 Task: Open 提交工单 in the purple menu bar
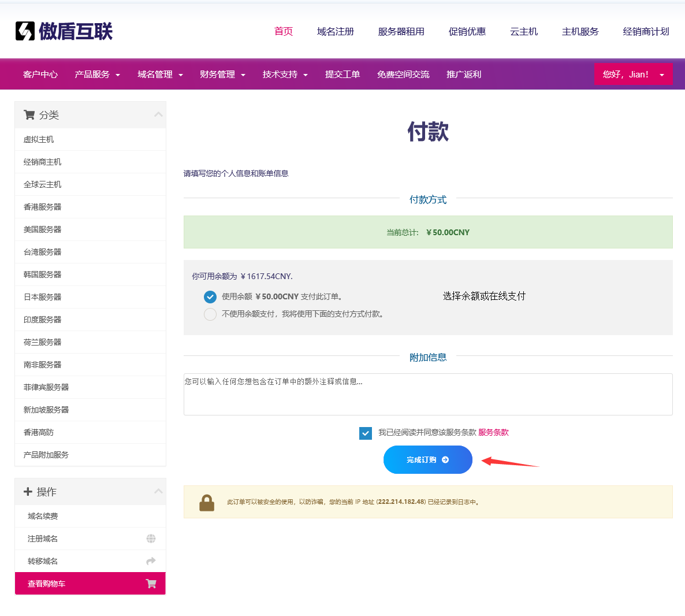click(x=342, y=75)
